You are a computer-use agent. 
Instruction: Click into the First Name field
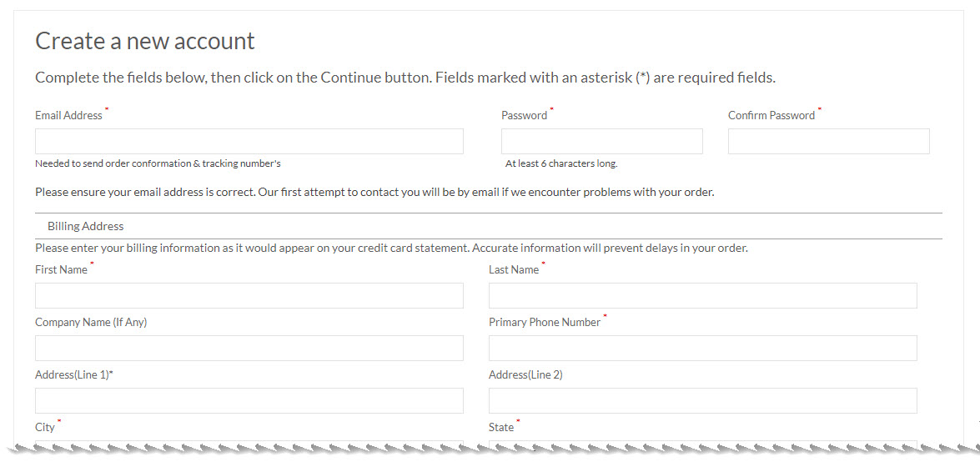pyautogui.click(x=249, y=296)
